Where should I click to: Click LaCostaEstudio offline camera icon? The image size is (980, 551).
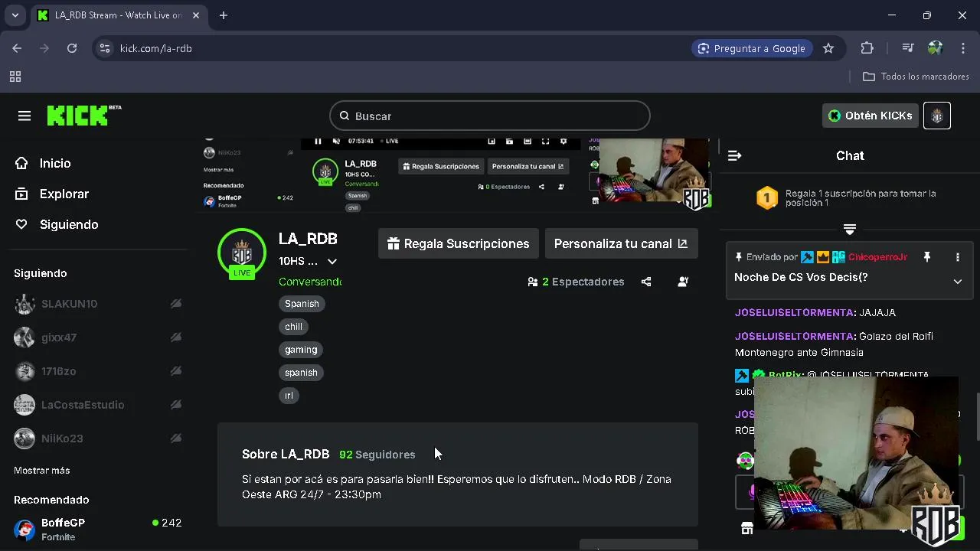[x=176, y=405]
